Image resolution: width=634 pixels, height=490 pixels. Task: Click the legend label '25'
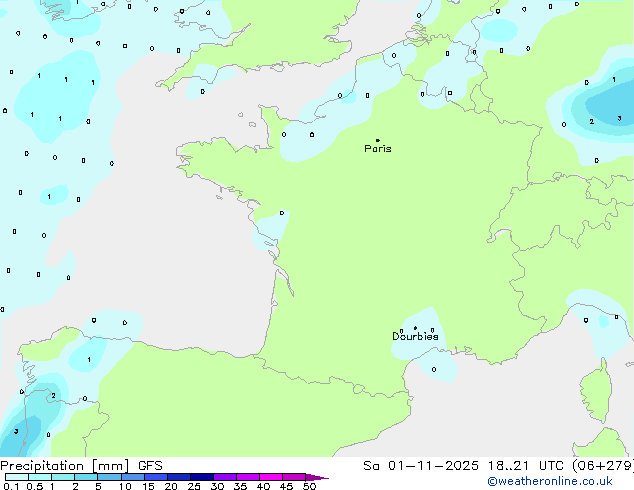194,486
